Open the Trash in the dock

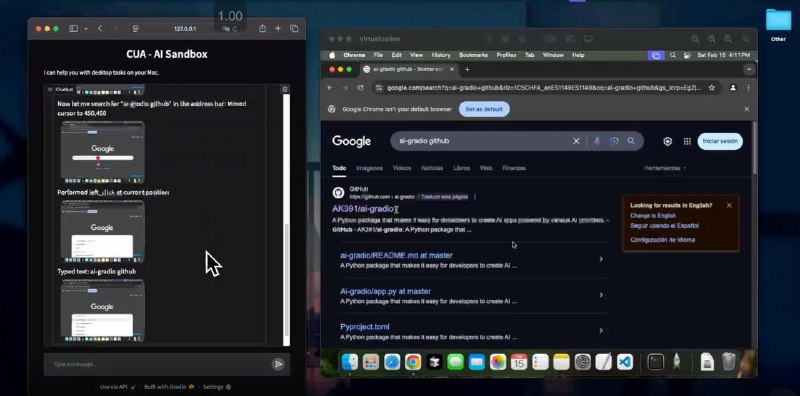tap(728, 362)
